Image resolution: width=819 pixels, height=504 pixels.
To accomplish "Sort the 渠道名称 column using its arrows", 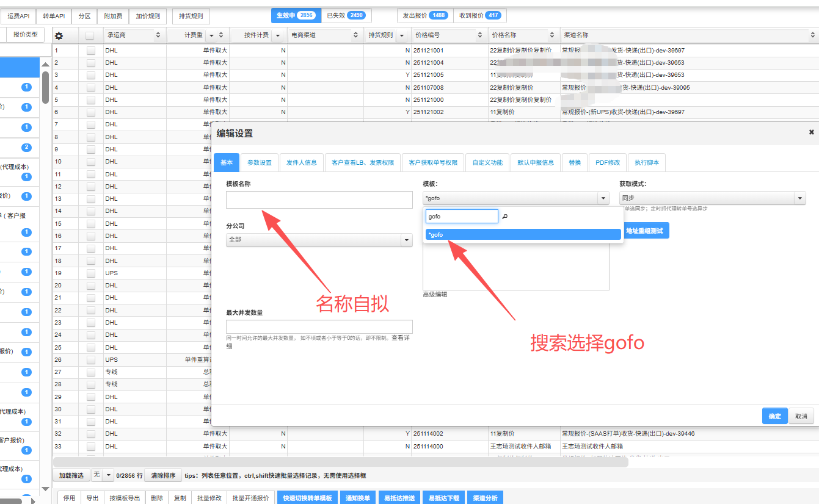I will pyautogui.click(x=813, y=35).
